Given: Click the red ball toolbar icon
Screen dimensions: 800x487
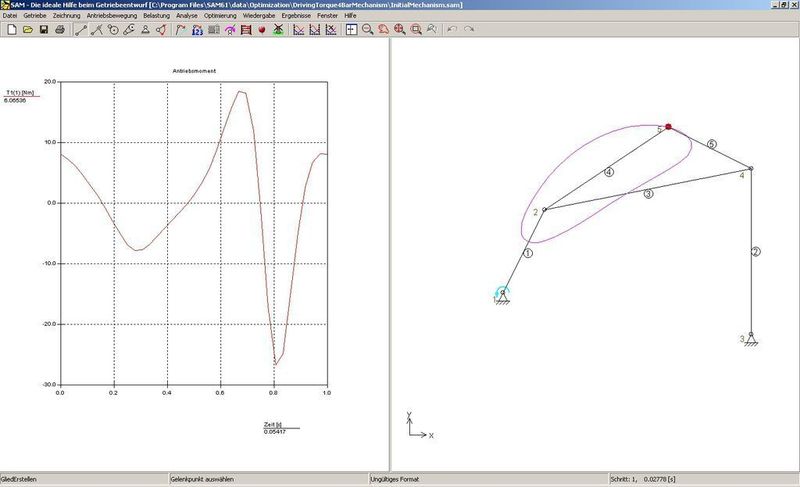Looking at the screenshot, I should tap(262, 30).
